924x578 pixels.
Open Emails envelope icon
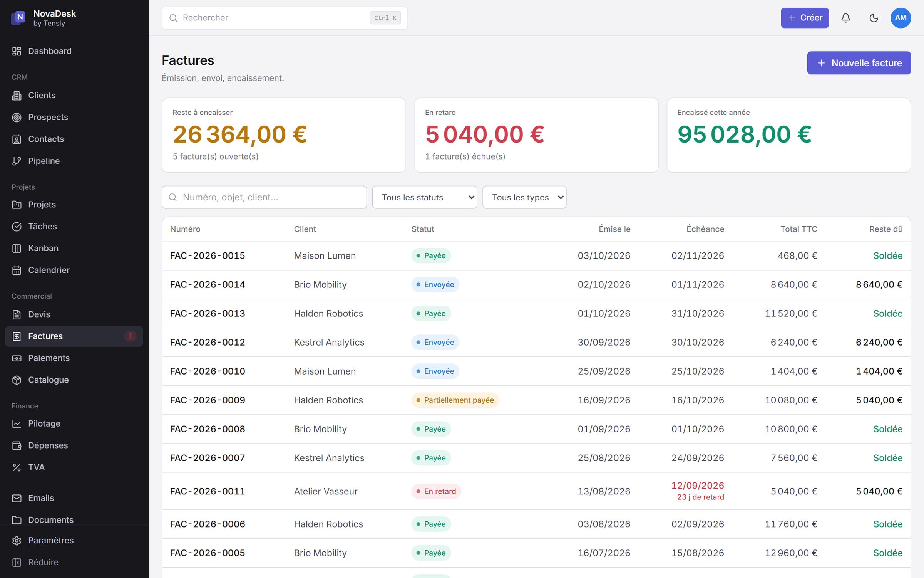[x=17, y=498]
